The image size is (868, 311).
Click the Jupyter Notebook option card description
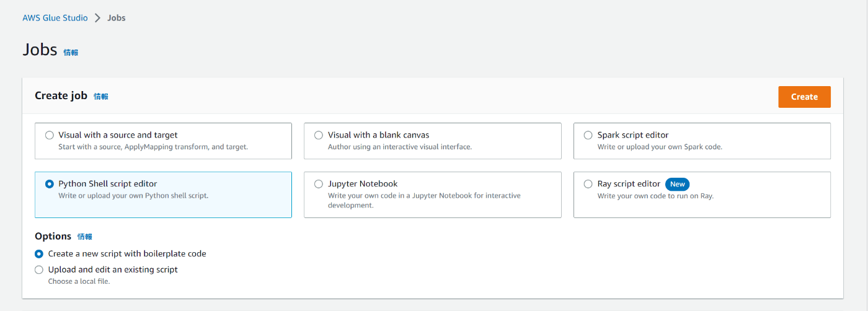[x=424, y=200]
